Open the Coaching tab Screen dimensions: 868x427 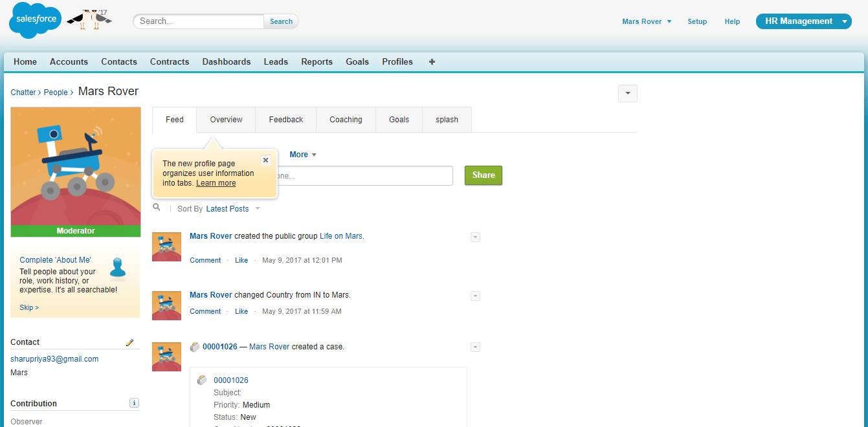tap(346, 119)
